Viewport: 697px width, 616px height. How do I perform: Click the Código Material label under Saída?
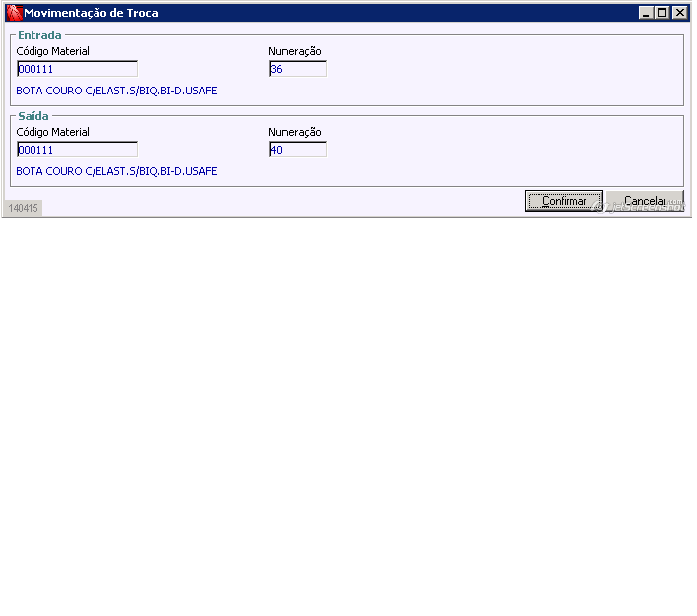click(52, 132)
